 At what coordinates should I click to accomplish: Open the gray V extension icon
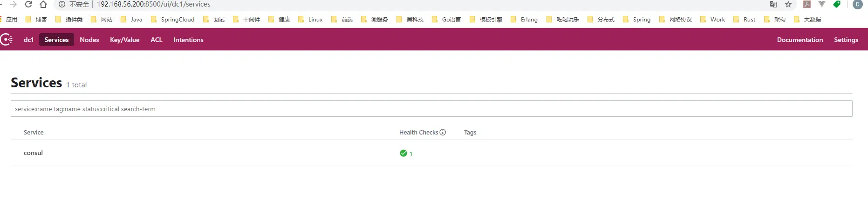(822, 4)
